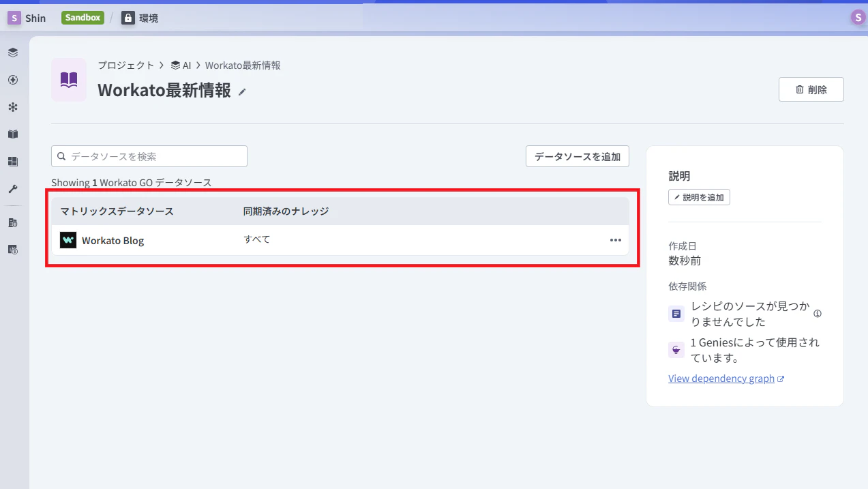Image resolution: width=868 pixels, height=489 pixels.
Task: Click the search magnifier icon
Action: click(x=61, y=156)
